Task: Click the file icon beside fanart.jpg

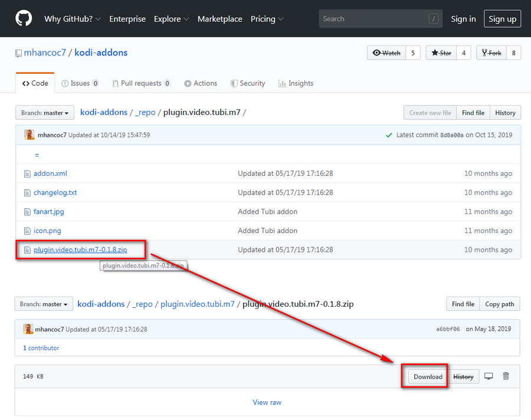Action: [x=27, y=212]
